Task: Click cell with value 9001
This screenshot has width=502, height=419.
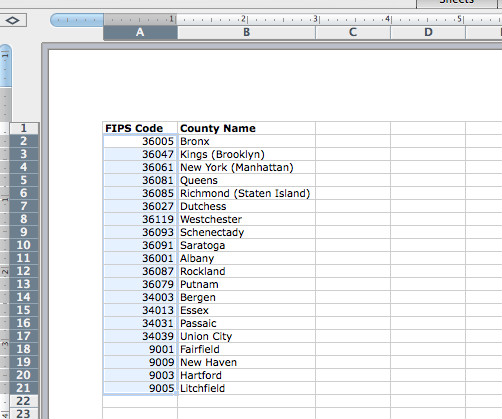Action: [140, 349]
